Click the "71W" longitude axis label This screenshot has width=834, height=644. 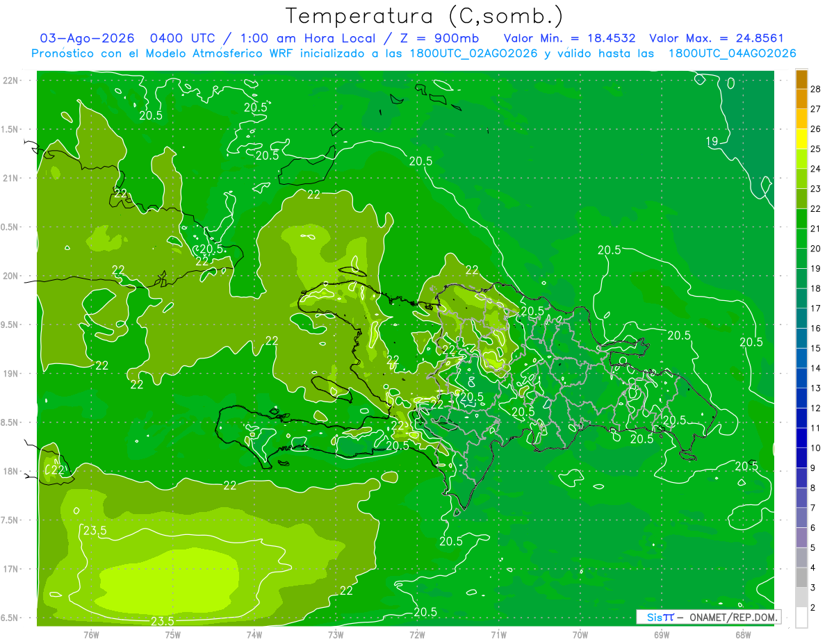(498, 635)
